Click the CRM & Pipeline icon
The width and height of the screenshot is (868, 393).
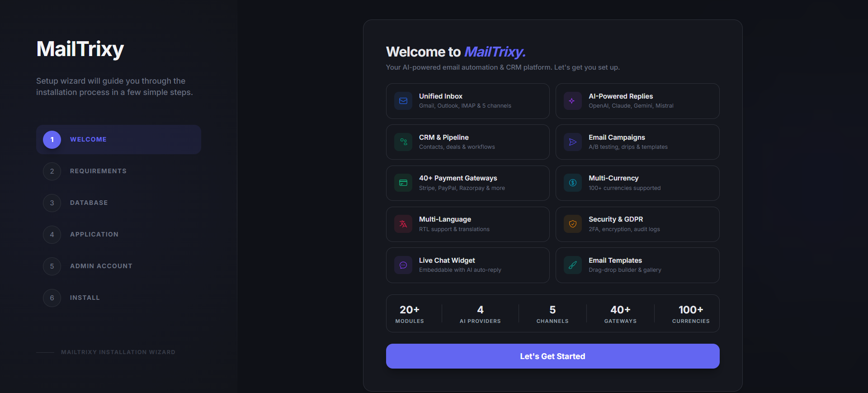click(x=403, y=142)
